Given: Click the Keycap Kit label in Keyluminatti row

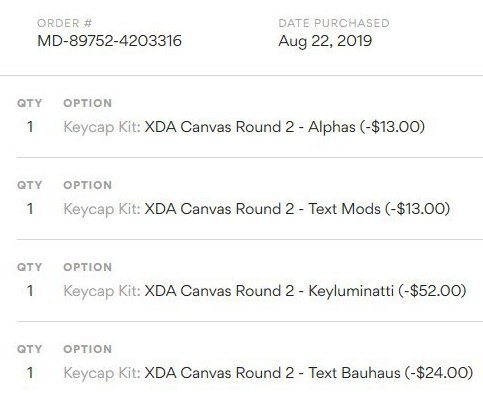Looking at the screenshot, I should (x=102, y=292).
